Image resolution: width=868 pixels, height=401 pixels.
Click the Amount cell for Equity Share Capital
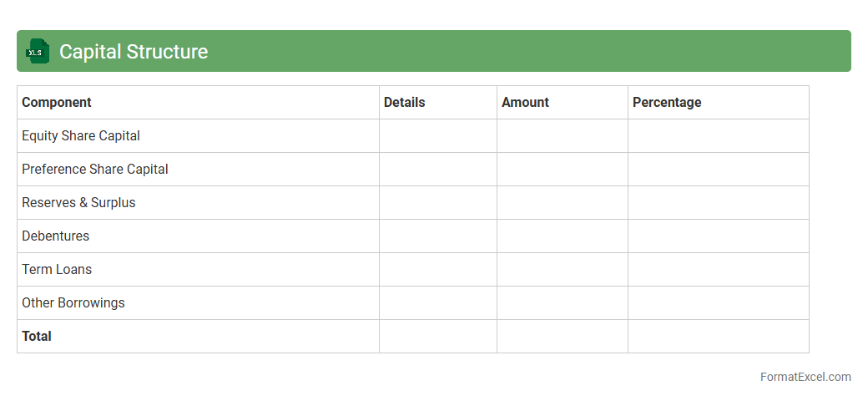pyautogui.click(x=563, y=136)
